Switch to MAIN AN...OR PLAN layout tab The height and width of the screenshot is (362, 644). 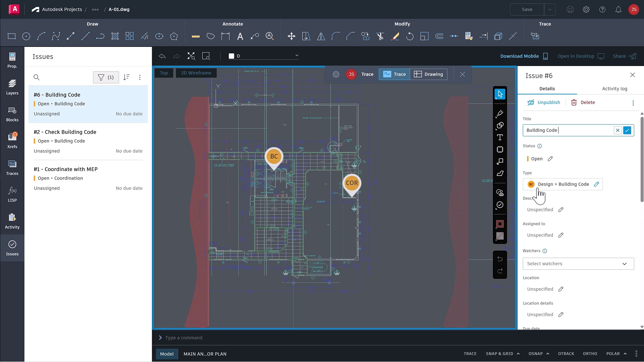pos(205,354)
